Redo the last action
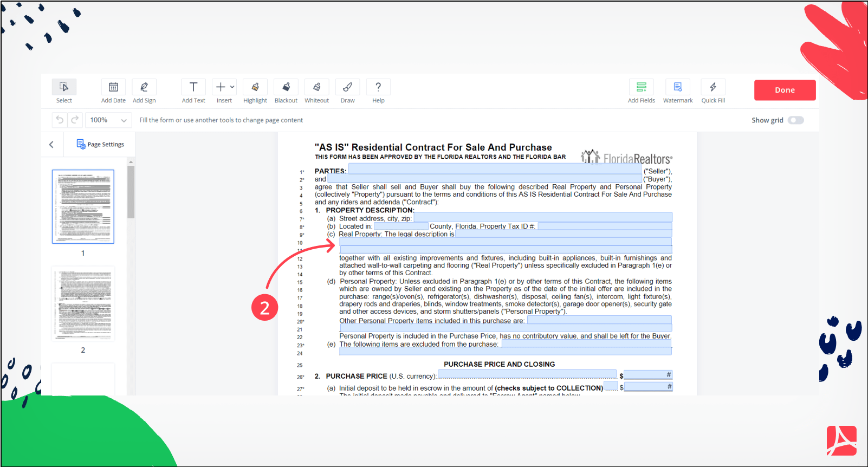The image size is (868, 467). 75,120
